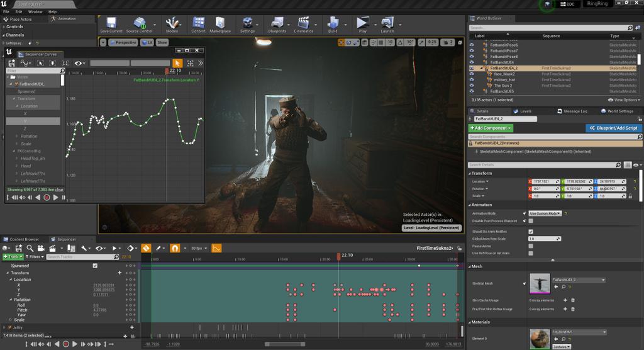Click Sequencer camera icon
This screenshot has width=644, height=350.
[41, 248]
